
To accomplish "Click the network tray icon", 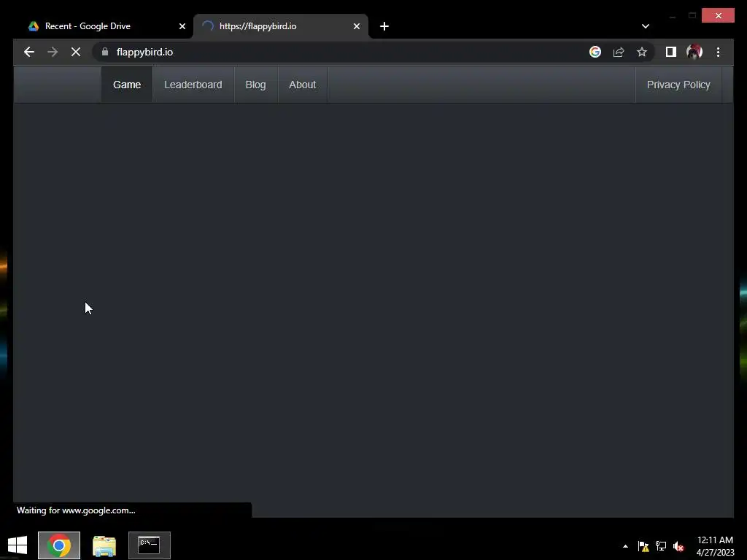I will click(661, 546).
